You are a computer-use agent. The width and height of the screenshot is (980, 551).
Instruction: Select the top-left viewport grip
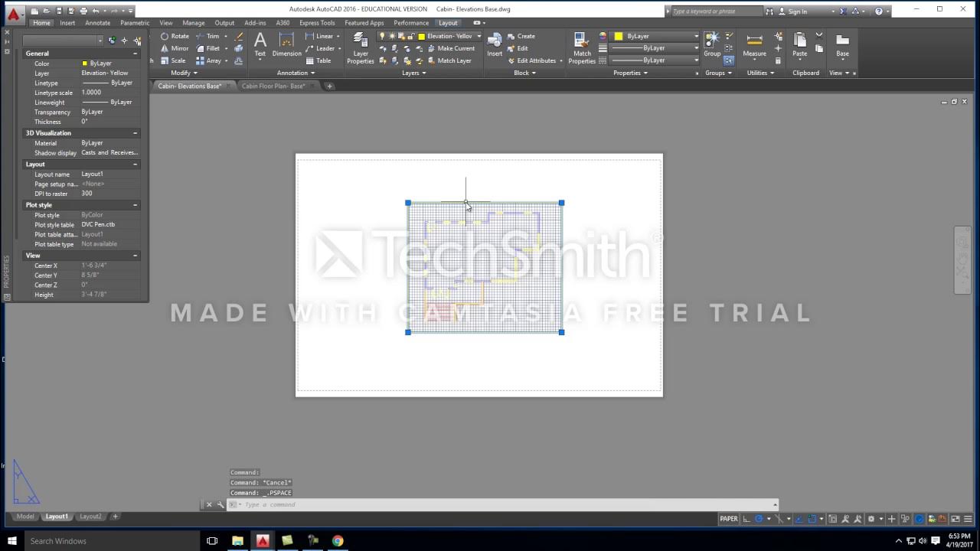408,203
